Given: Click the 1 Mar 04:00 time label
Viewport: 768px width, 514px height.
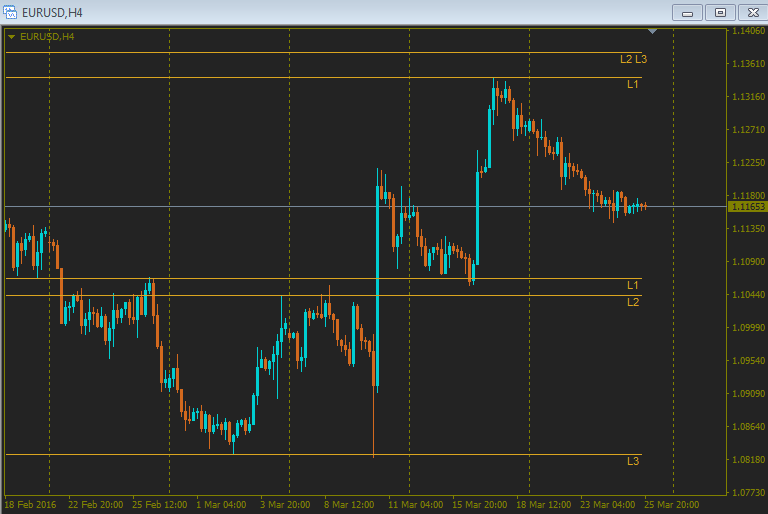Looking at the screenshot, I should tap(221, 505).
